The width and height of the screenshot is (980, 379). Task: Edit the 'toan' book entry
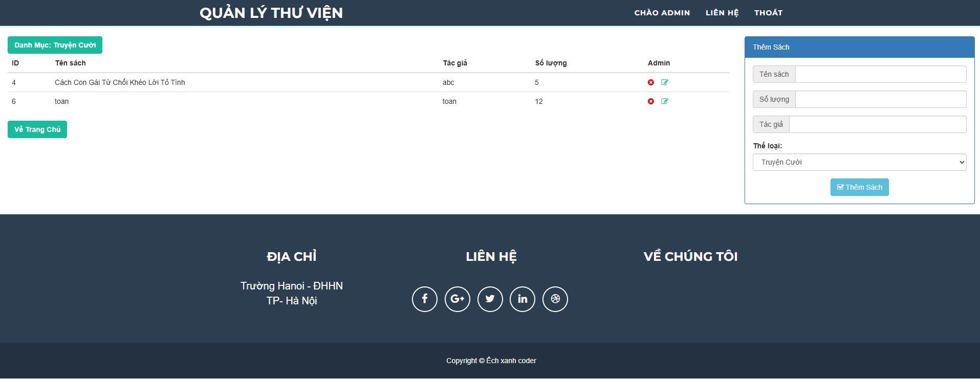(x=664, y=101)
